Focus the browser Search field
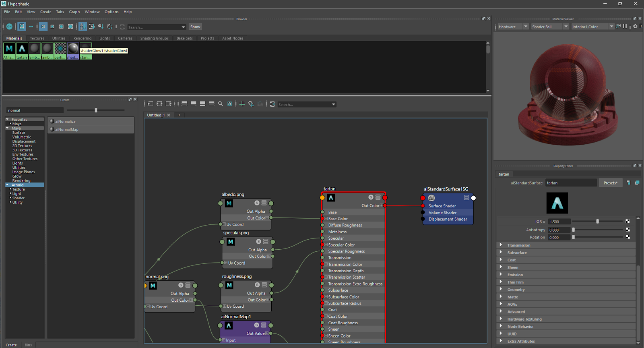The height and width of the screenshot is (348, 644). [153, 27]
